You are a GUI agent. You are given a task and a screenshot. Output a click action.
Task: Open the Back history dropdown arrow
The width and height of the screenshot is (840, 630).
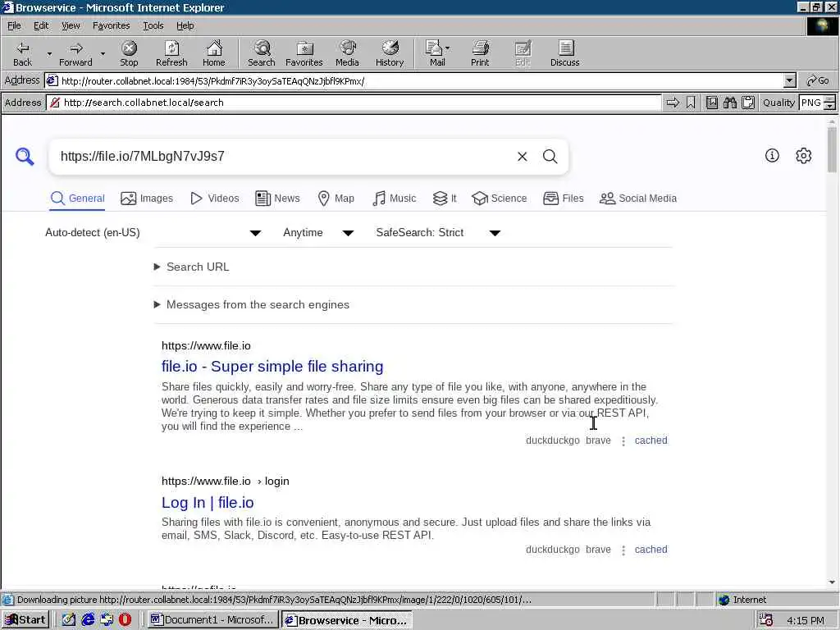pyautogui.click(x=49, y=53)
